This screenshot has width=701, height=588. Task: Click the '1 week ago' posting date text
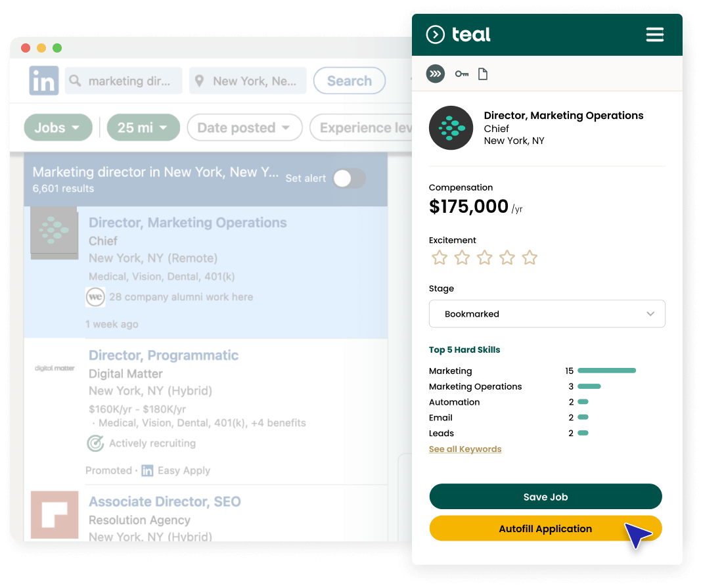pos(112,324)
